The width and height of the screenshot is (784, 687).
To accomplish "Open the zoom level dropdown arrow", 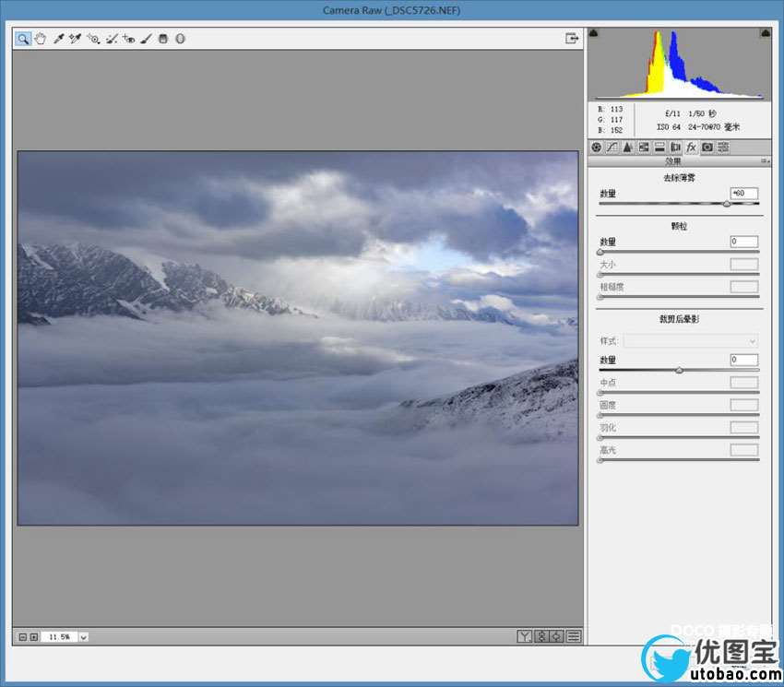I will 84,637.
